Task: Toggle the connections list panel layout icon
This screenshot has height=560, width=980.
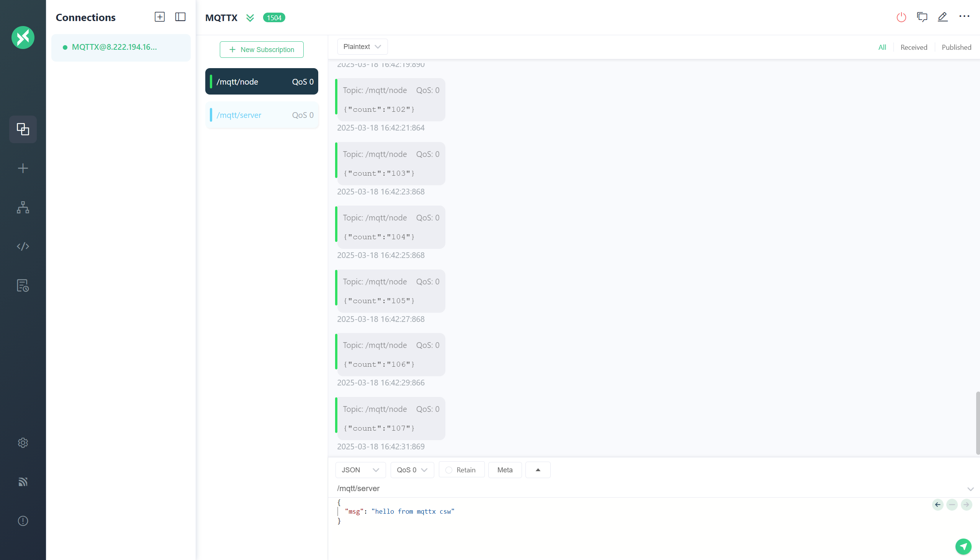Action: coord(180,17)
